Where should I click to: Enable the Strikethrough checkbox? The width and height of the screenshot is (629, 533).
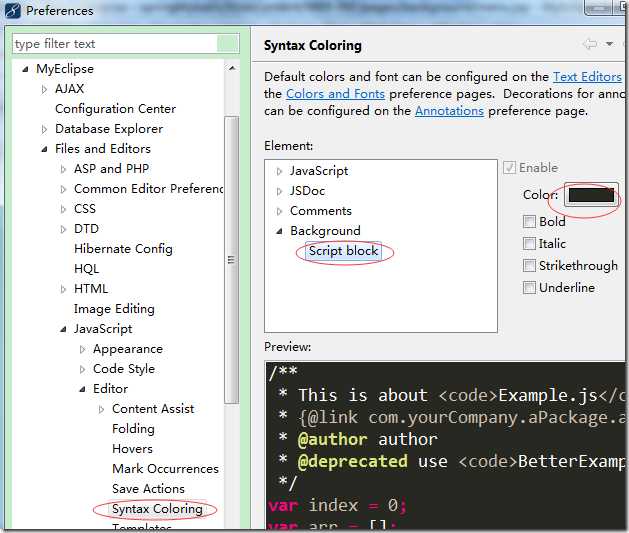(529, 265)
